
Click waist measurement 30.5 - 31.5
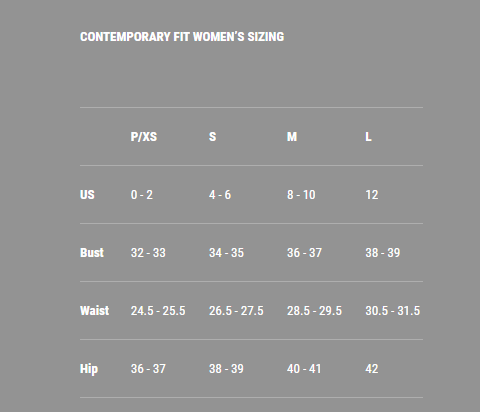[393, 311]
